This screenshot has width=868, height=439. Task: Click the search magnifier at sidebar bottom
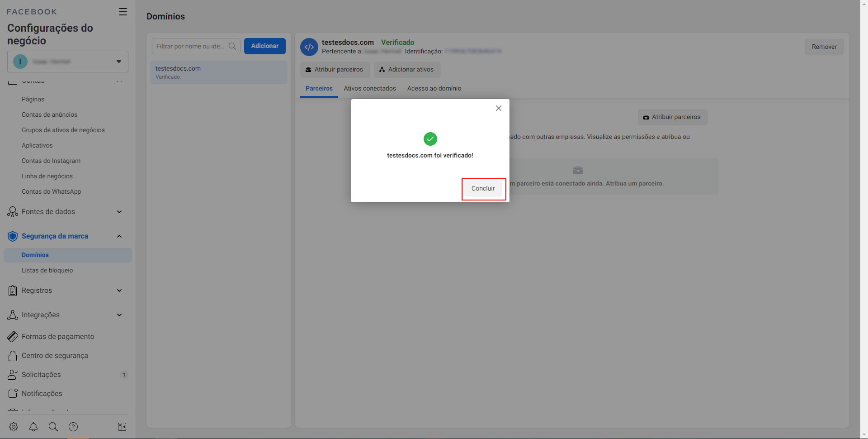(53, 427)
